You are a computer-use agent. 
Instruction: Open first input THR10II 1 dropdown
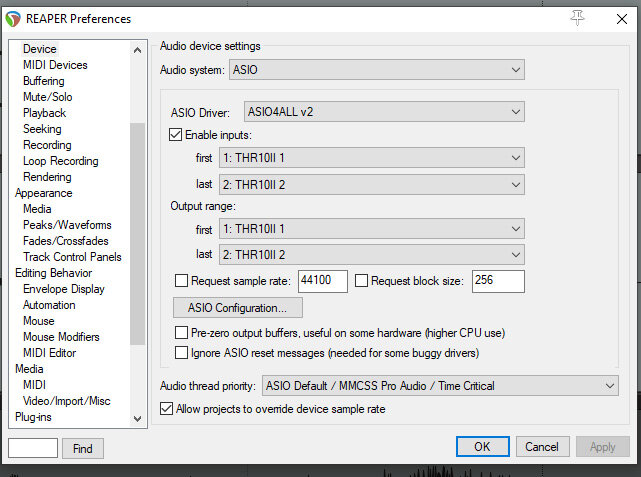pyautogui.click(x=372, y=158)
